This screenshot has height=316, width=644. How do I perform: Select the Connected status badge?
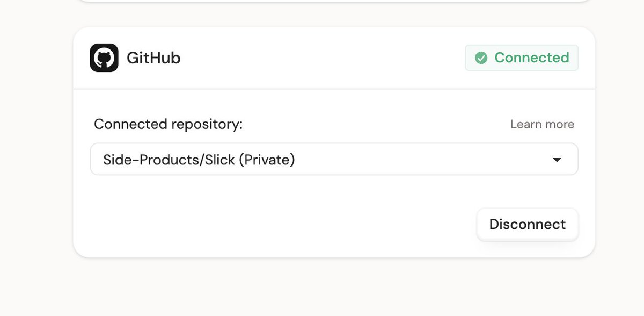pyautogui.click(x=522, y=58)
